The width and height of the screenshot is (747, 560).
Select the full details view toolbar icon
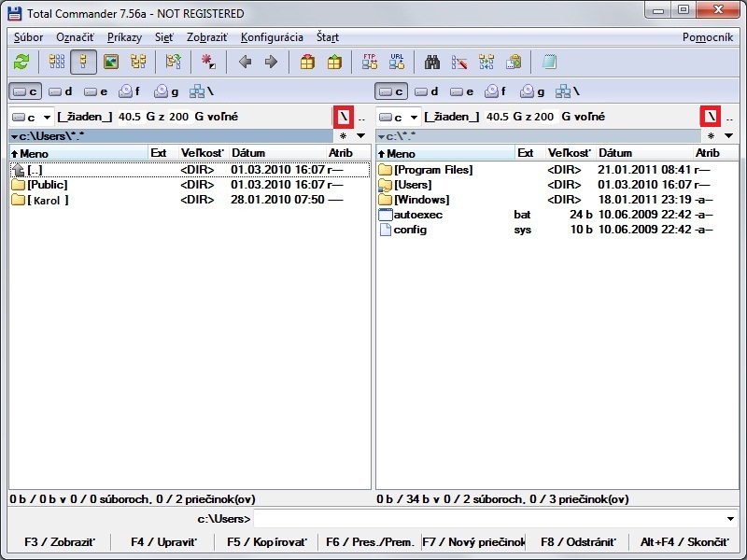(x=83, y=62)
